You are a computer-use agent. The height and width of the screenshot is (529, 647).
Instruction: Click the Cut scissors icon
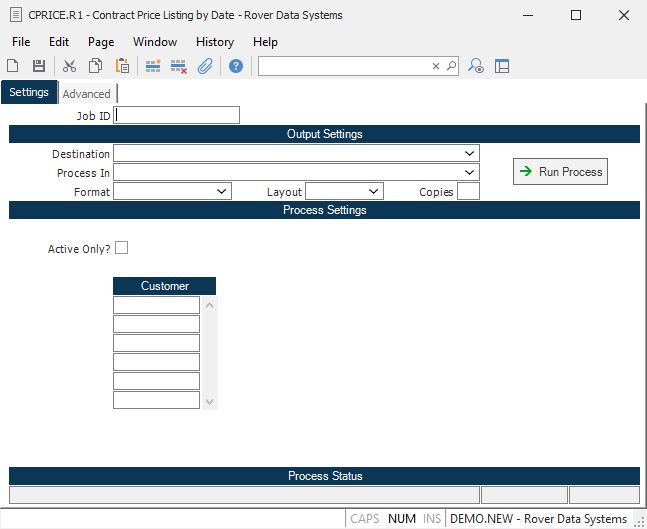[x=69, y=66]
